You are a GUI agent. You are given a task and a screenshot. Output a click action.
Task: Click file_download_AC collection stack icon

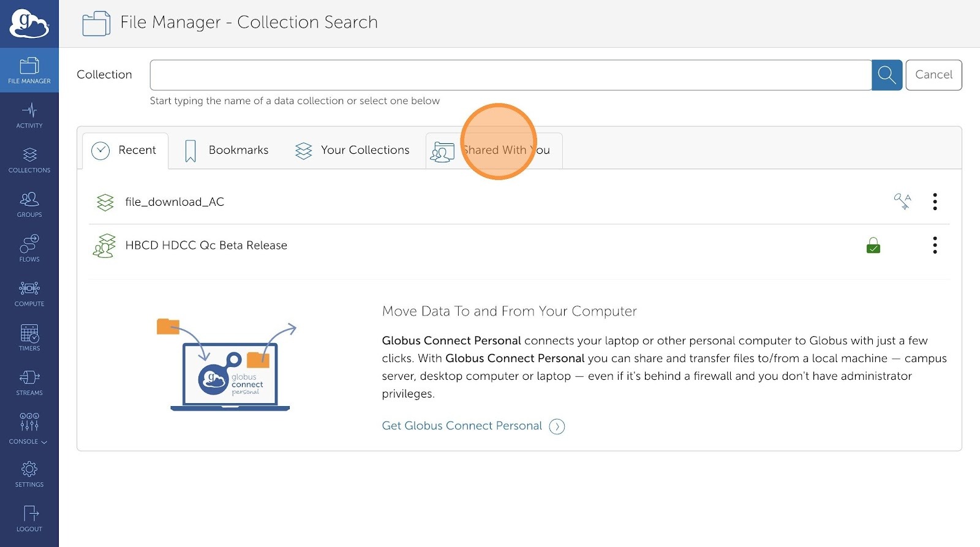[x=105, y=202]
